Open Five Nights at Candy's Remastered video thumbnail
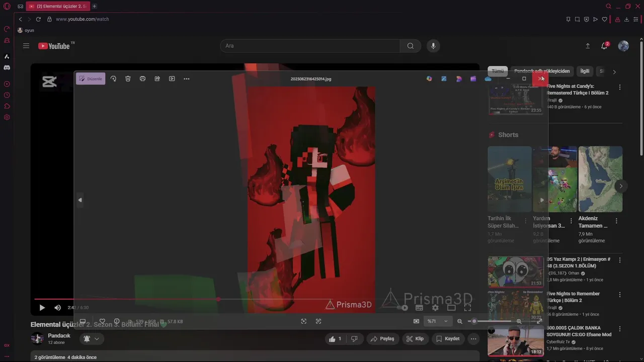This screenshot has height=362, width=644. coord(516,99)
